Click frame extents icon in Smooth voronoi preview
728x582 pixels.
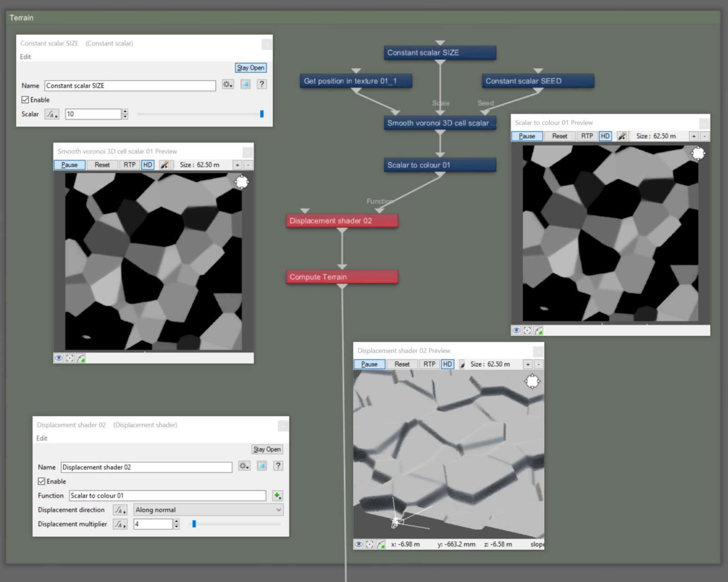pos(70,358)
